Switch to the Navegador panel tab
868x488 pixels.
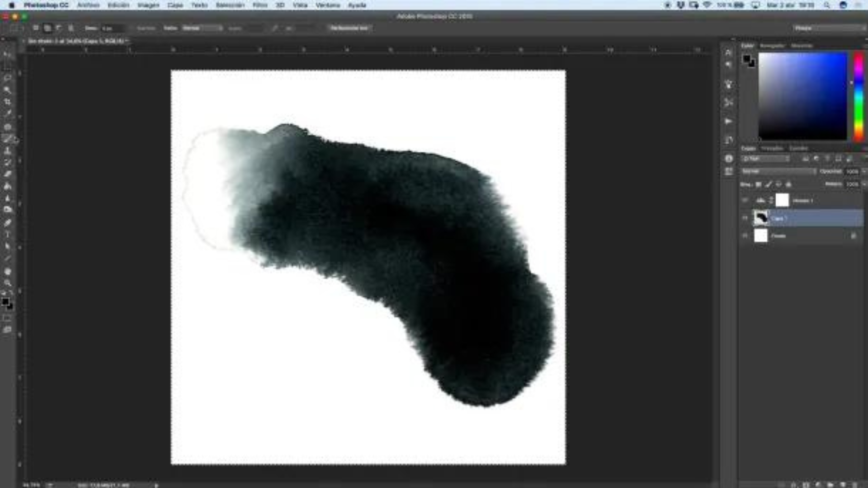tap(772, 46)
